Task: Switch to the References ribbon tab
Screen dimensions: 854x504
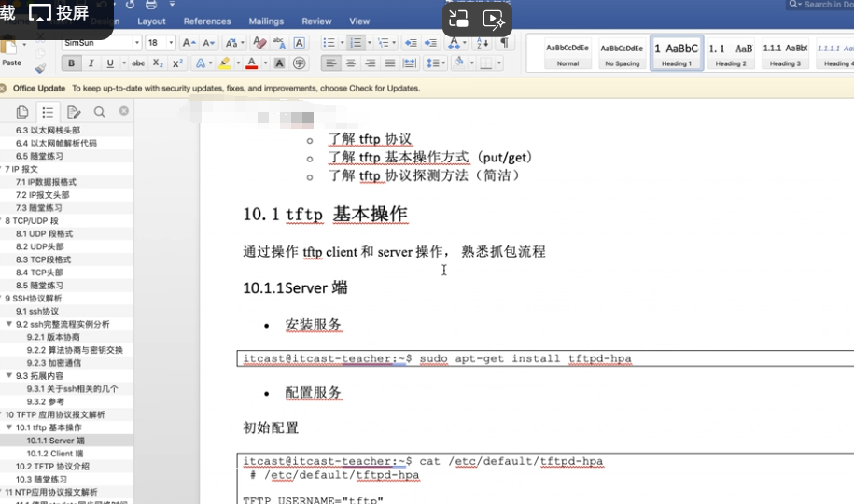Action: click(207, 21)
